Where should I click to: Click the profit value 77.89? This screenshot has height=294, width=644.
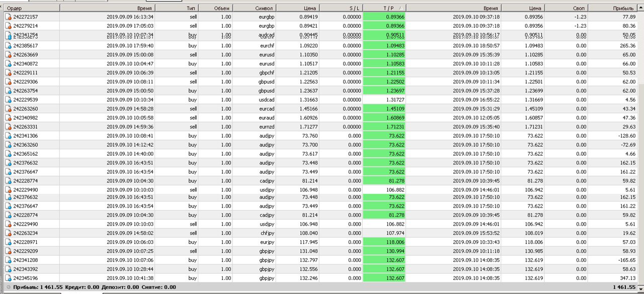coord(629,17)
